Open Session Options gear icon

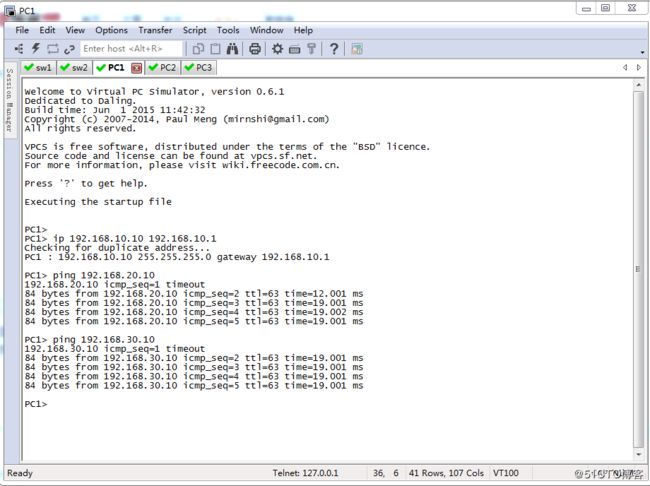coord(277,49)
